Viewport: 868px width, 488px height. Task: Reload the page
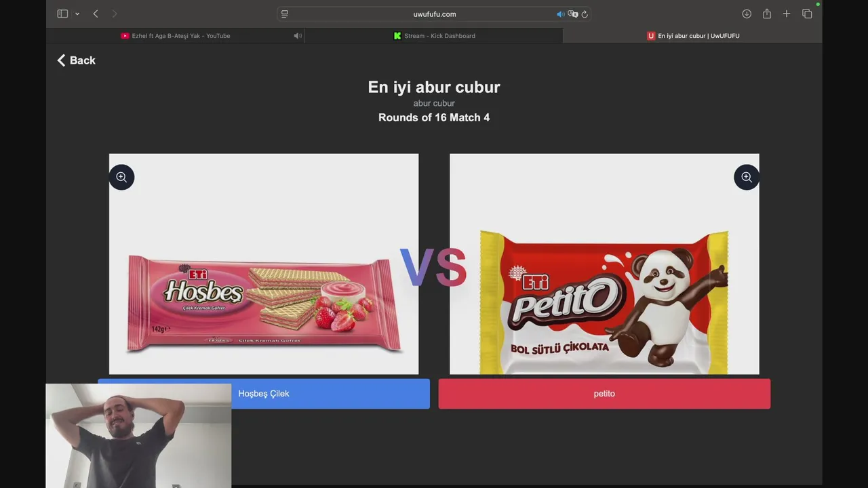[x=585, y=14]
